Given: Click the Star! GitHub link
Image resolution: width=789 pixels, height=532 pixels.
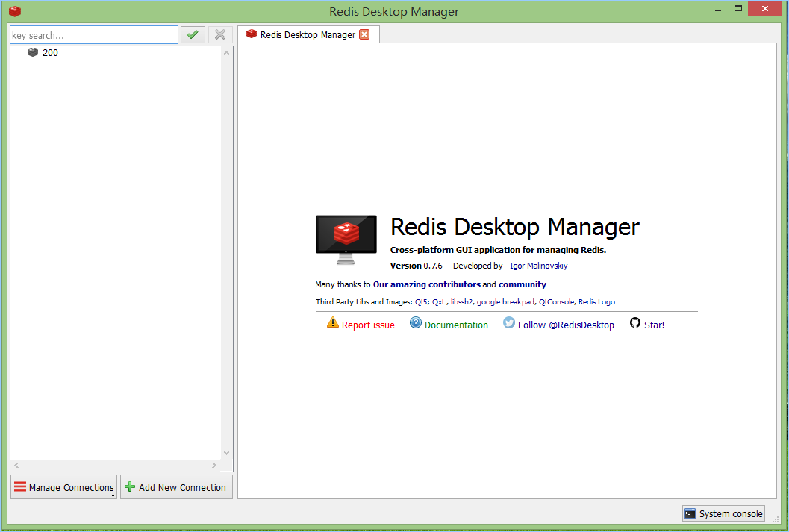Looking at the screenshot, I should point(654,325).
